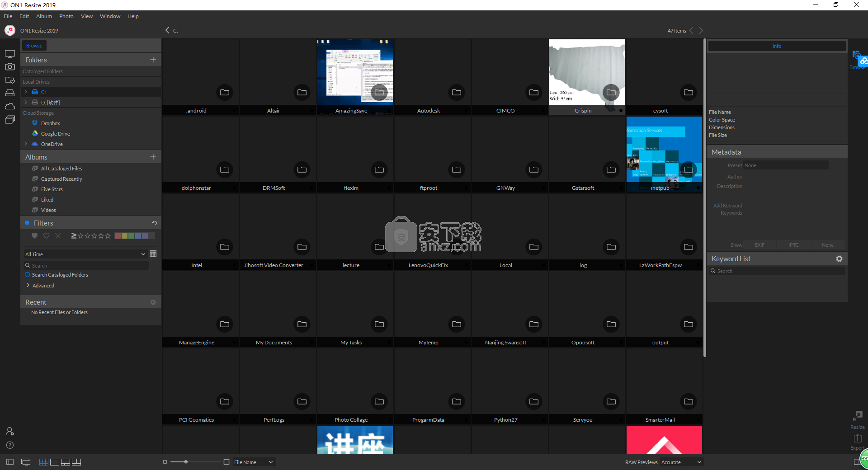868x470 pixels.
Task: Filter by not-set outline heart
Action: coord(46,235)
